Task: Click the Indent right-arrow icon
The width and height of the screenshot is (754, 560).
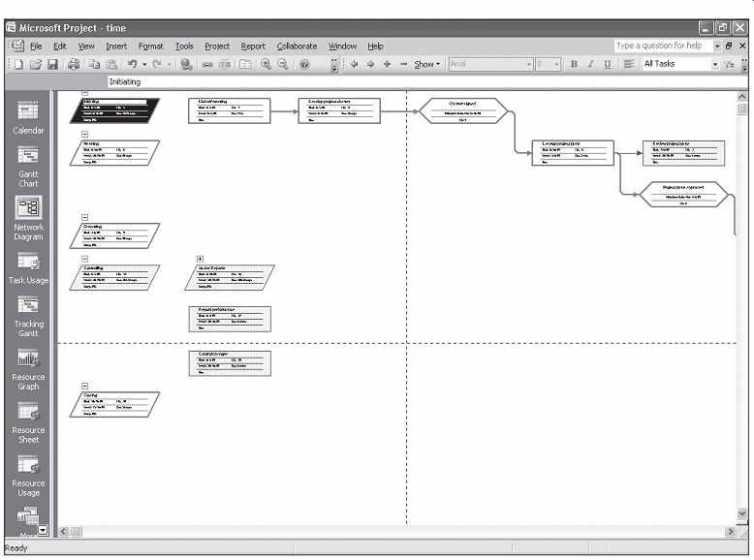Action: [370, 64]
